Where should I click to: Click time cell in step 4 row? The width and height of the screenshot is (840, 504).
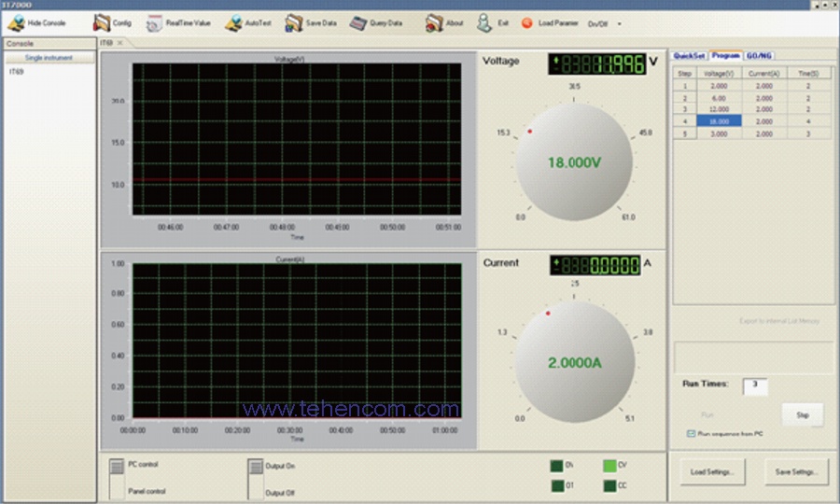point(808,121)
